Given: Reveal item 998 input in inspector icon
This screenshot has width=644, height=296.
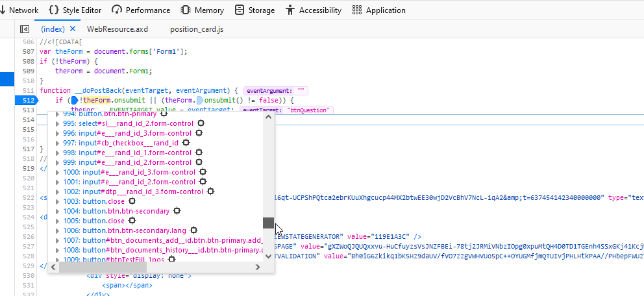Looking at the screenshot, I should click(x=199, y=153).
